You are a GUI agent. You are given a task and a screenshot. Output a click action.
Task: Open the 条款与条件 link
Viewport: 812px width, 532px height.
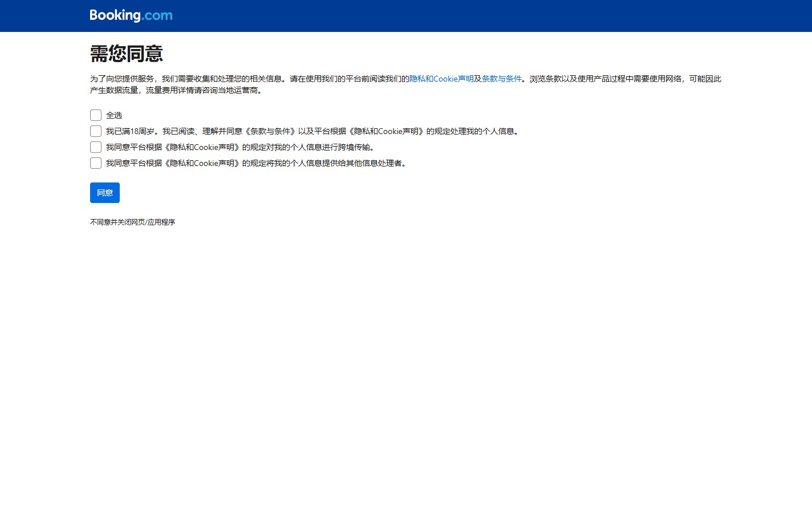[x=502, y=79]
